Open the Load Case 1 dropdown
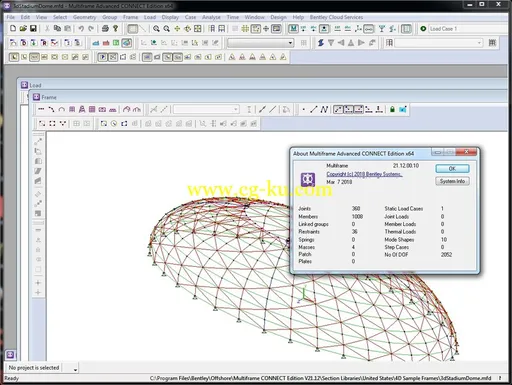Image resolution: width=512 pixels, height=385 pixels. [x=468, y=29]
